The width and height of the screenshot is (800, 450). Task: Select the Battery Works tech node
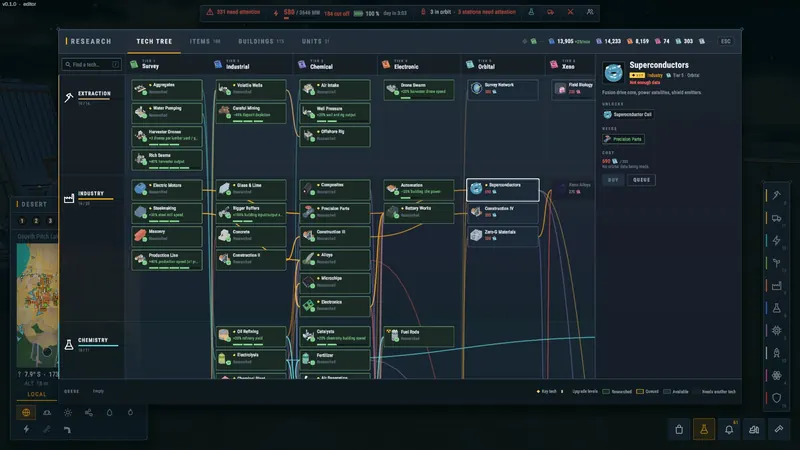(419, 212)
